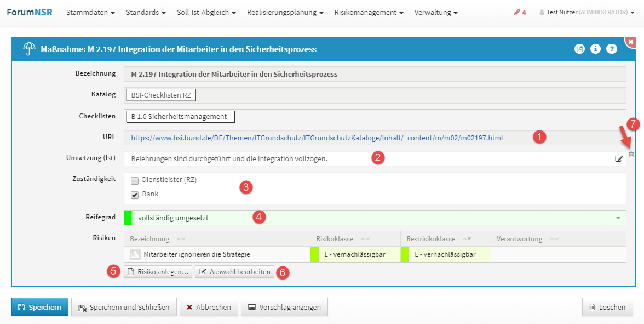The width and height of the screenshot is (644, 324).
Task: Click the trash icon beside Umsetzung field
Action: pos(631,155)
